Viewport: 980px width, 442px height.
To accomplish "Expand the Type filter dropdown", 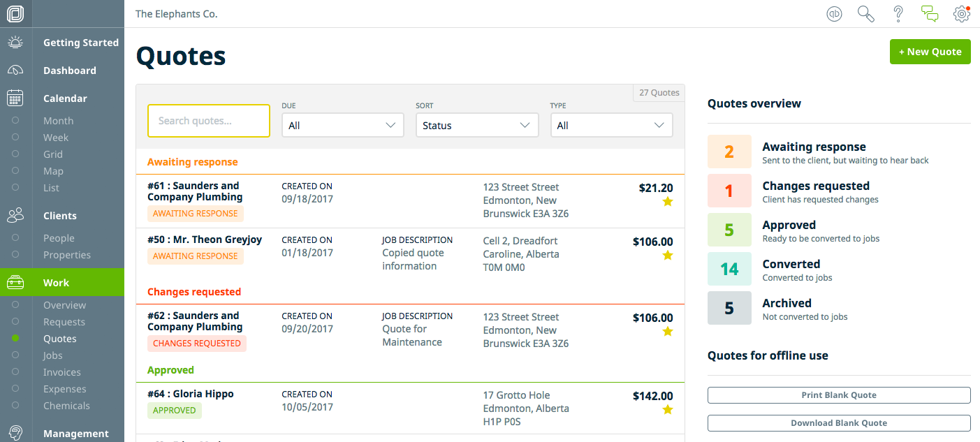I will [611, 126].
